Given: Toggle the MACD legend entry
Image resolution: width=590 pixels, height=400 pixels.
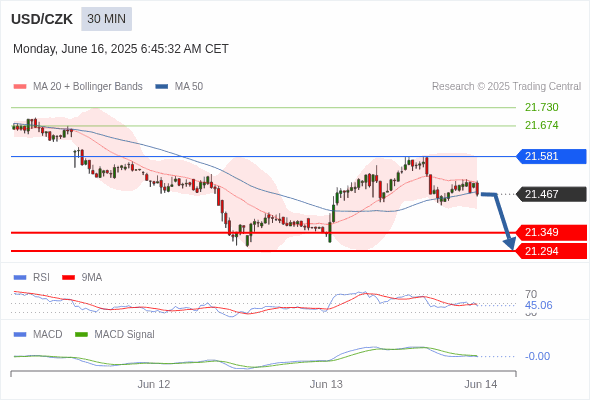Looking at the screenshot, I should (x=38, y=334).
